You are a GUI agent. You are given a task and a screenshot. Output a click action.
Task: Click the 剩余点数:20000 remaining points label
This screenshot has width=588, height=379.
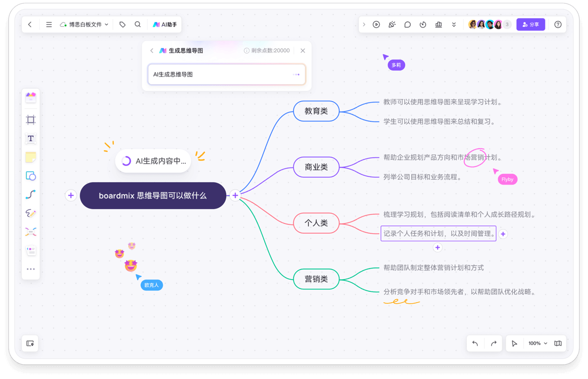coord(270,51)
